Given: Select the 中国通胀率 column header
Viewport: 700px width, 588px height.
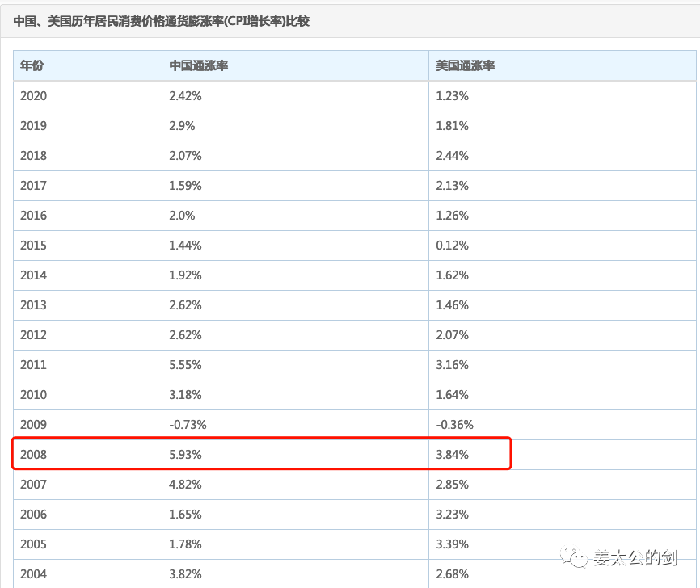Looking at the screenshot, I should (199, 65).
